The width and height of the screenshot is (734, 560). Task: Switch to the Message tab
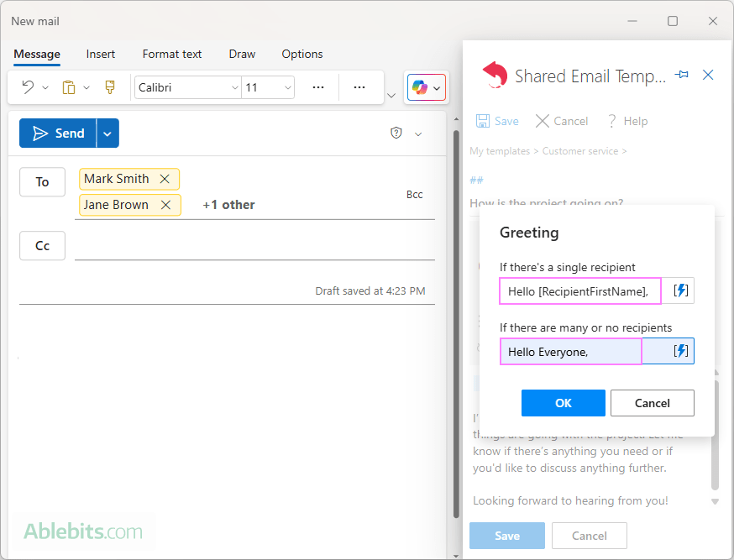pos(37,55)
